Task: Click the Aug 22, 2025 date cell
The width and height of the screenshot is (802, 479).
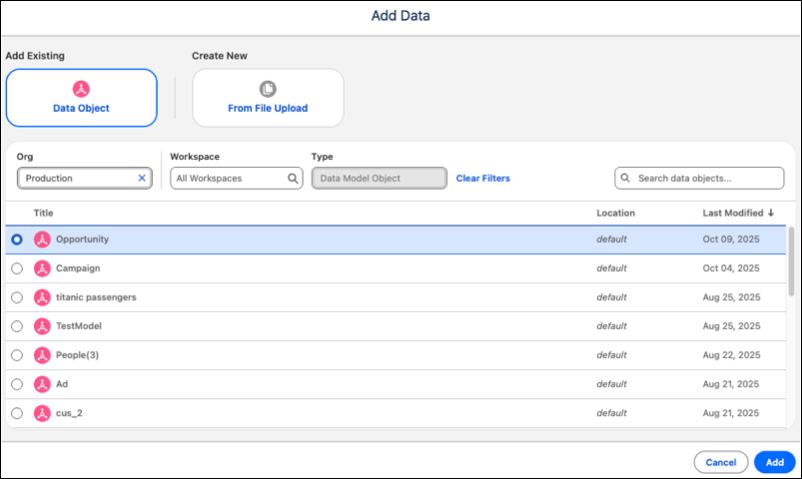Action: click(x=731, y=355)
